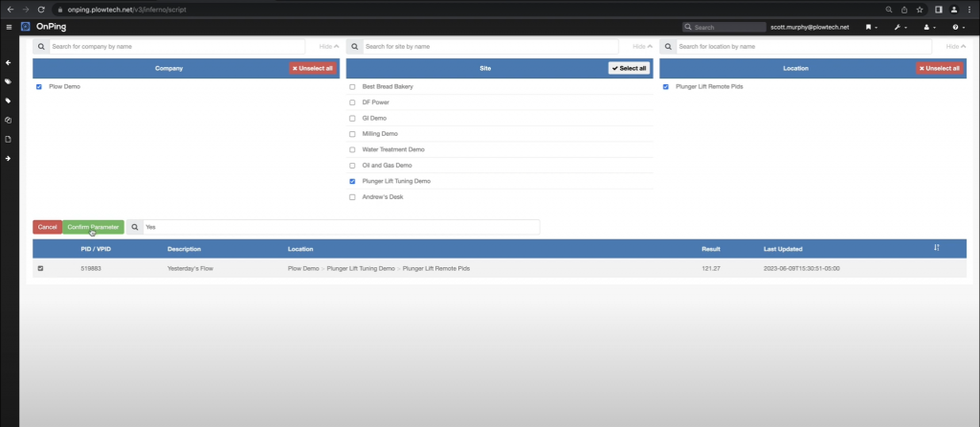
Task: Check the Oil and Gas Demo checkbox
Action: click(352, 166)
